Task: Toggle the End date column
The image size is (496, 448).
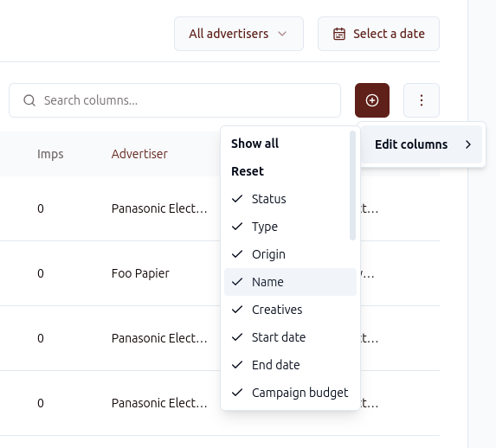Action: [x=290, y=365]
